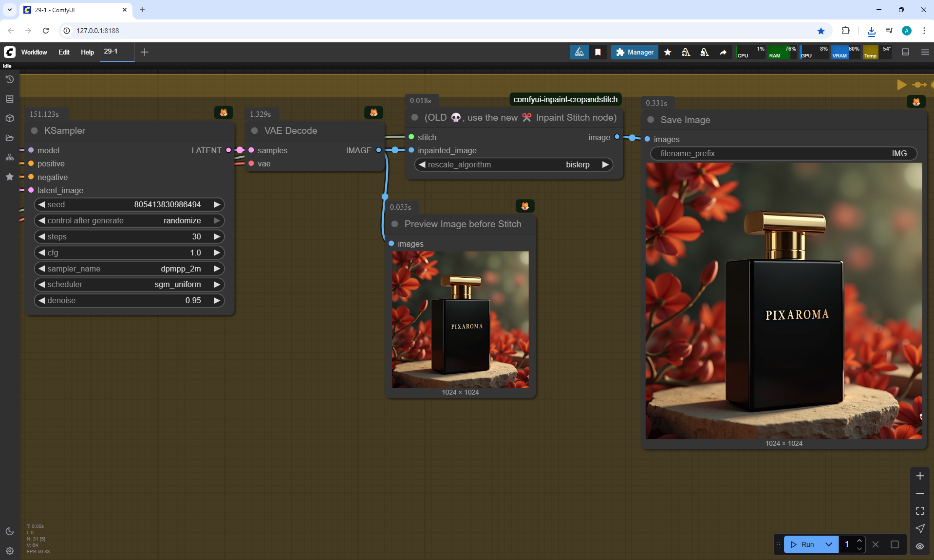
Task: Zoom out the canvas
Action: 920,493
